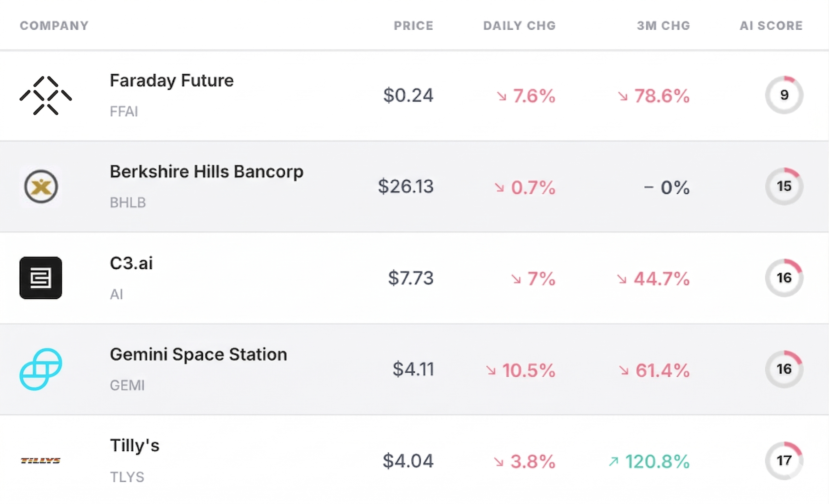Click the Berkshire Hills AI score 15 gauge
The image size is (829, 504).
click(x=784, y=186)
